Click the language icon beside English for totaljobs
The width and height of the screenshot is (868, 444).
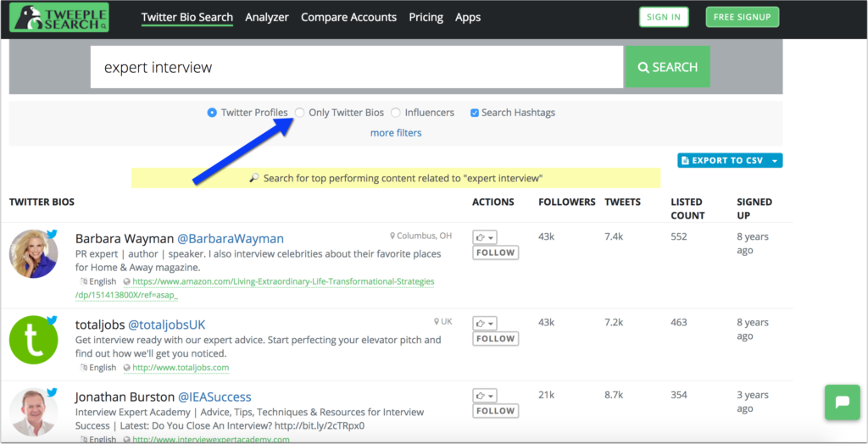pos(84,368)
